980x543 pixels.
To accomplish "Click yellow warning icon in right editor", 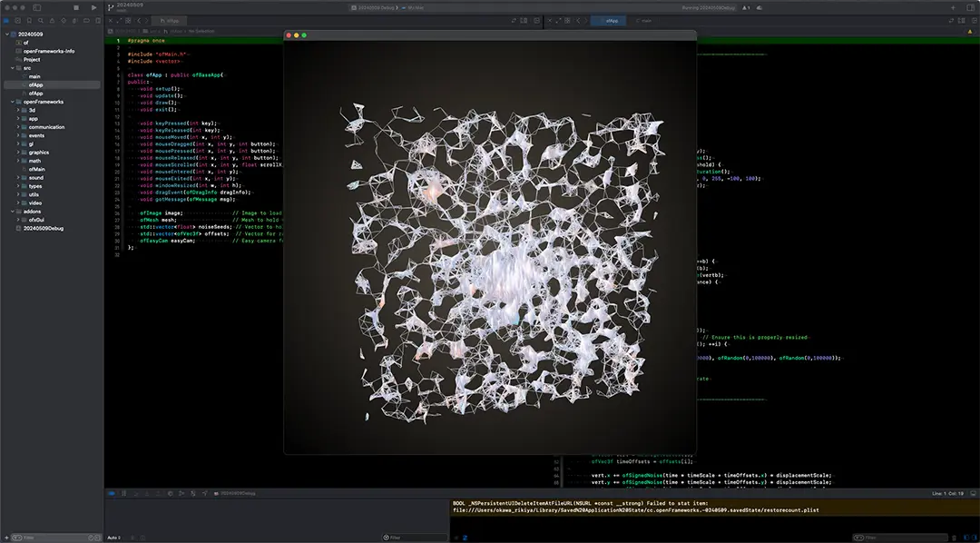I will (x=970, y=31).
